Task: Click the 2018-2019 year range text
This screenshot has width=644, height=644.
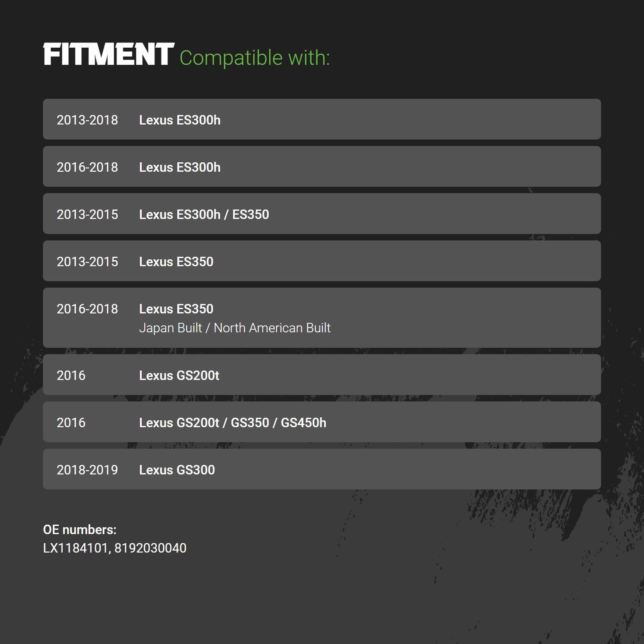Action: pos(87,470)
